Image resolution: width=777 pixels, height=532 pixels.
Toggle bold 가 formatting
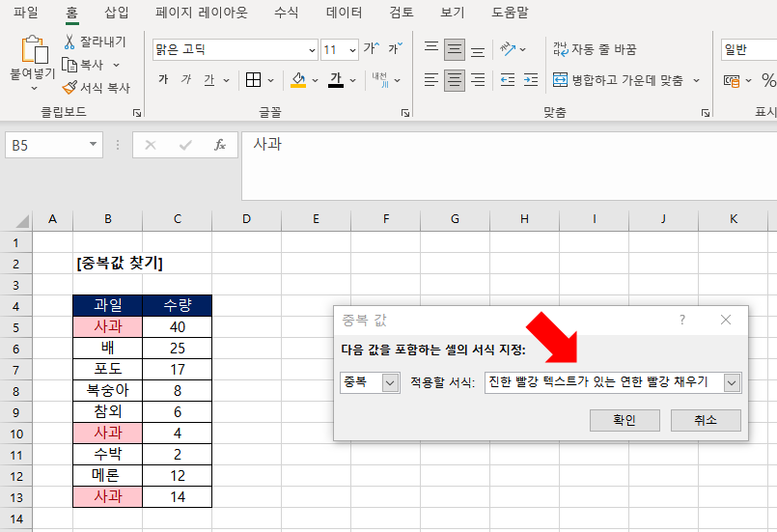163,80
